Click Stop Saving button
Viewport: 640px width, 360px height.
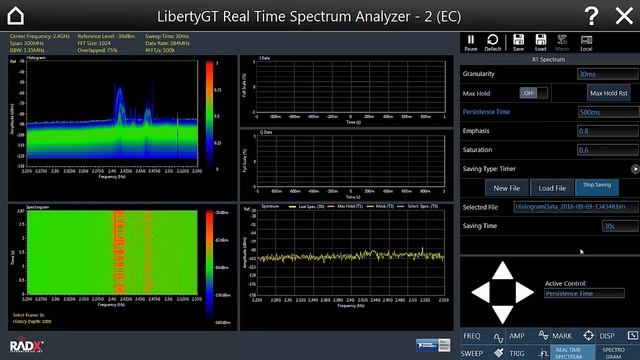pos(597,187)
